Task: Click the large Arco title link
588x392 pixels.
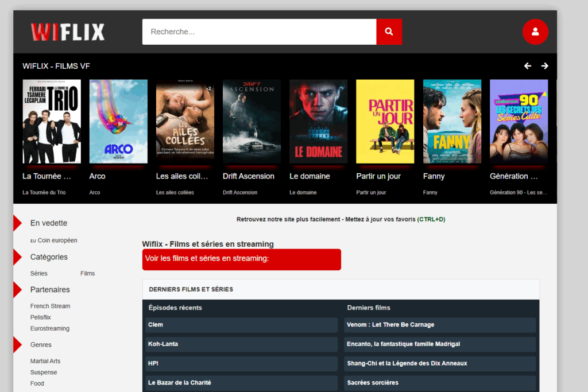Action: pos(97,176)
